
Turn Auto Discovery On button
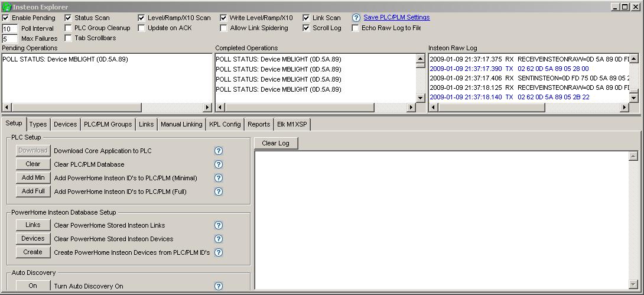(x=33, y=286)
